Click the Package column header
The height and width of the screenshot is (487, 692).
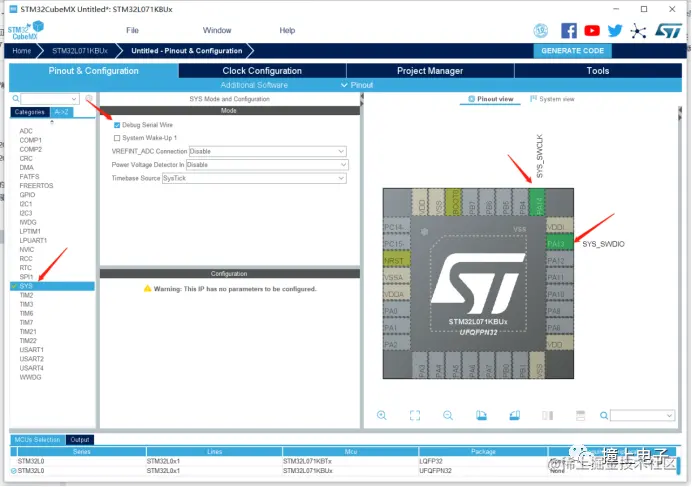483,452
